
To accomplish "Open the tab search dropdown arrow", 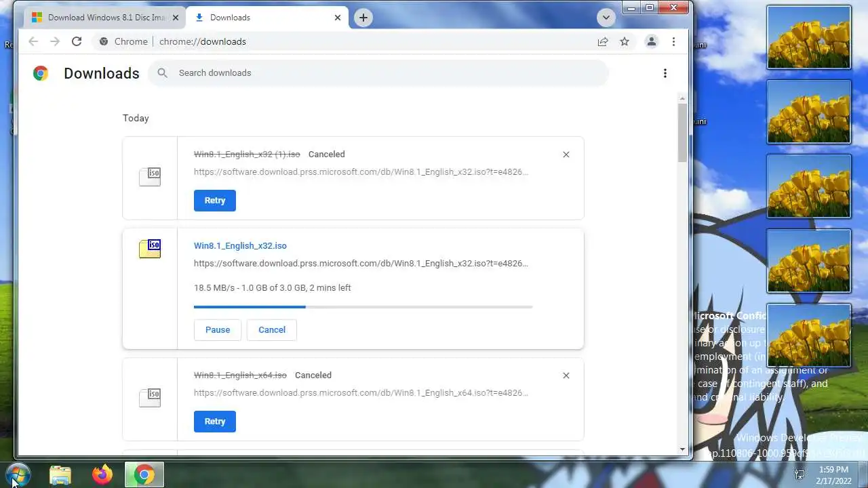I will click(606, 18).
